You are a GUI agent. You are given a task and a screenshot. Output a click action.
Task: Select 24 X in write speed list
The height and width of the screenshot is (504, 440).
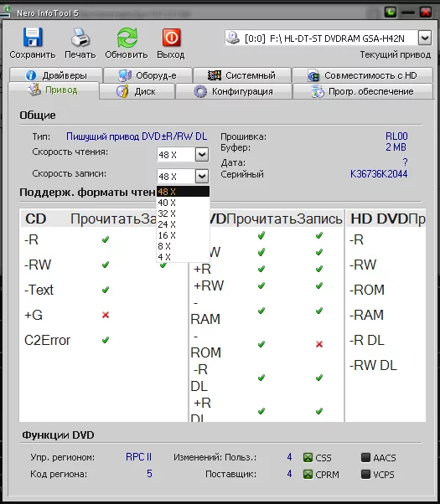(x=184, y=224)
